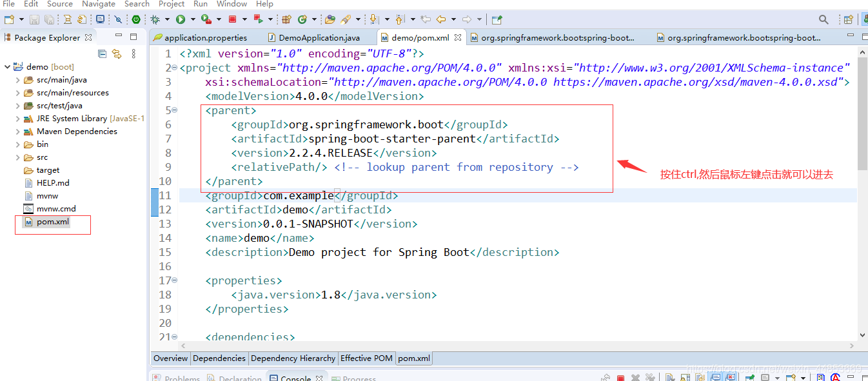The image size is (868, 381).
Task: Switch to the Effective POM tab
Action: click(366, 358)
